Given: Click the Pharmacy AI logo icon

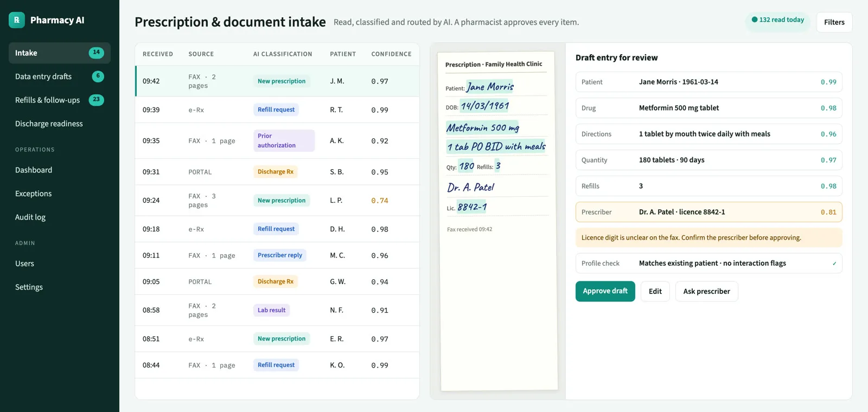Looking at the screenshot, I should tap(17, 20).
